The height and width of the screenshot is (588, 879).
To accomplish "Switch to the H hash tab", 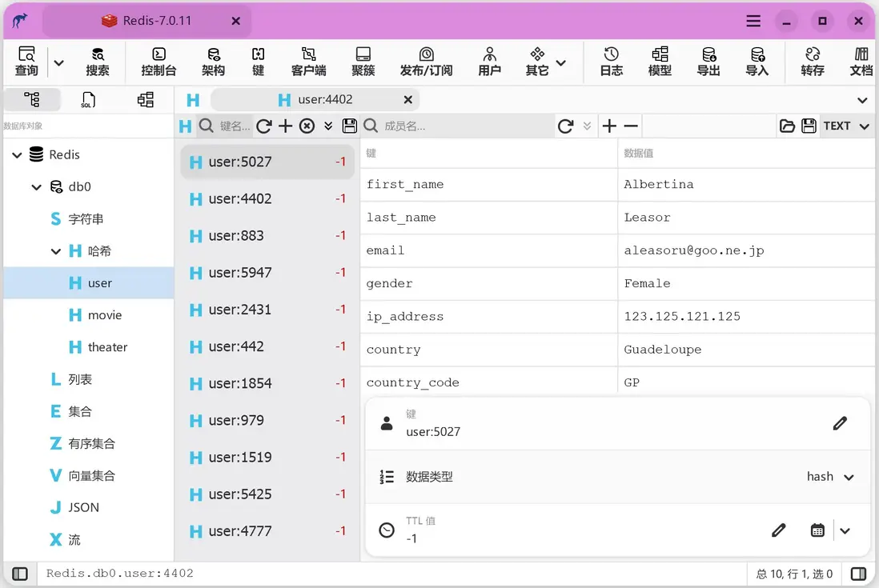I will point(193,100).
